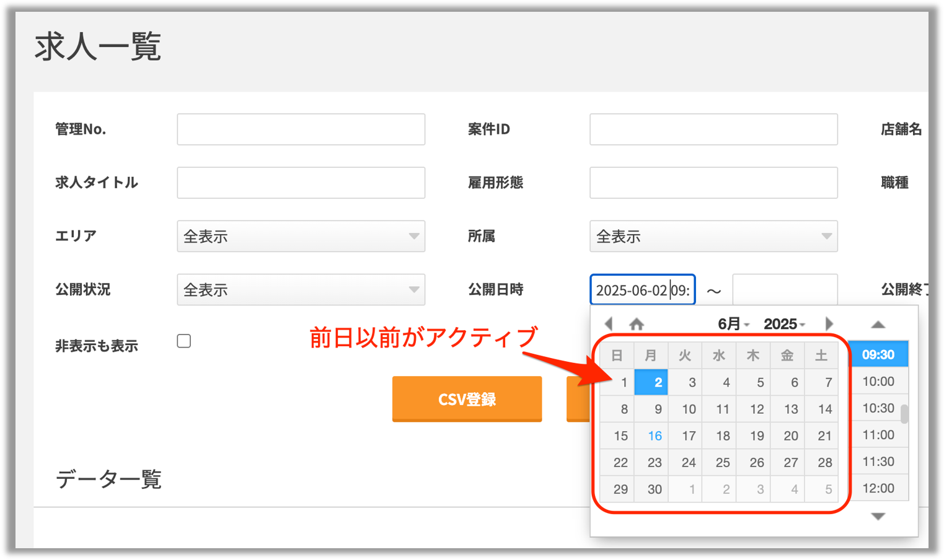Select June 1 in the calendar
The image size is (944, 560).
point(620,382)
